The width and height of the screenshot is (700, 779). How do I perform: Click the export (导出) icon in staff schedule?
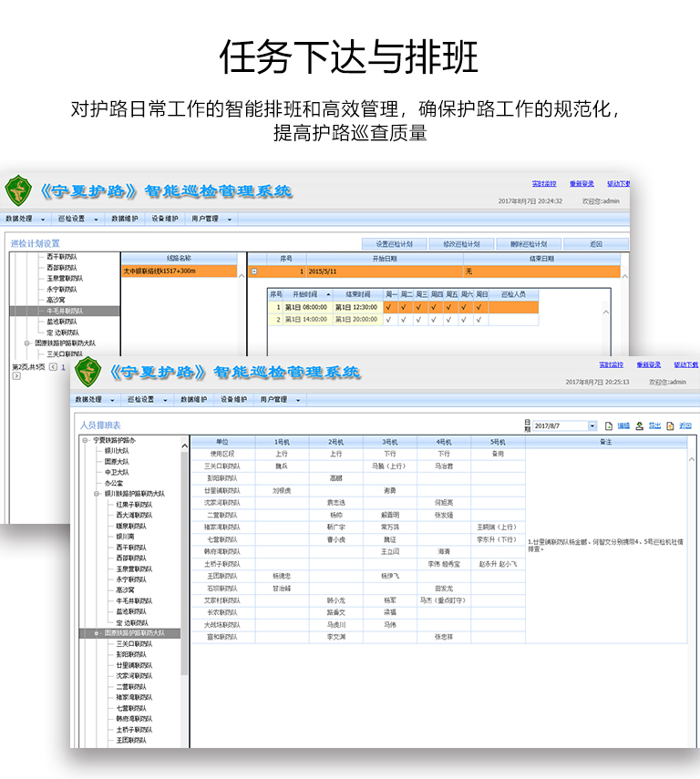(640, 425)
